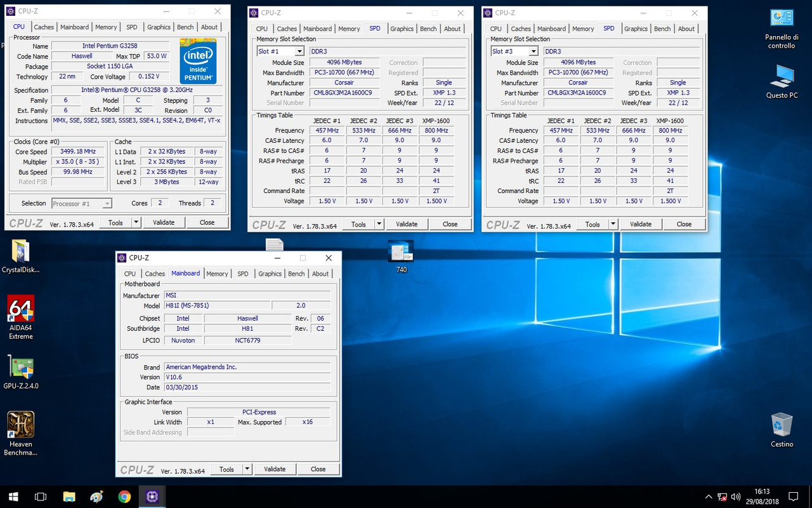
Task: Click Validate in Mainboard window
Action: [275, 469]
